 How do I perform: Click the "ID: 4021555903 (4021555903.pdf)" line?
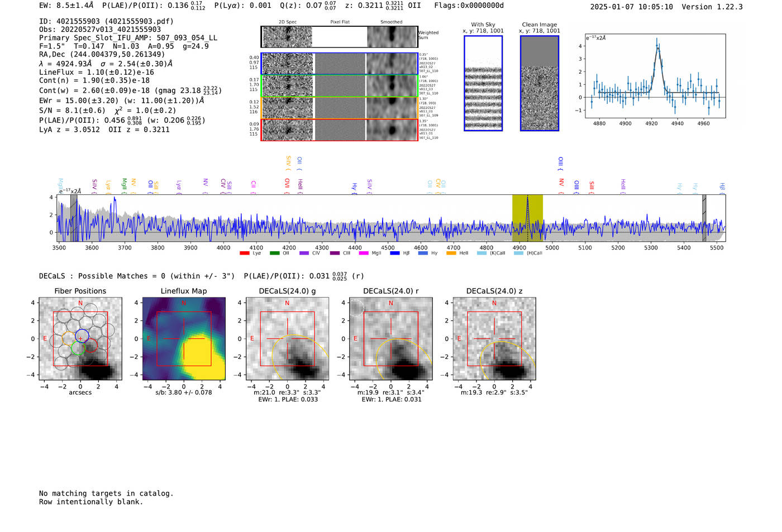(x=106, y=21)
